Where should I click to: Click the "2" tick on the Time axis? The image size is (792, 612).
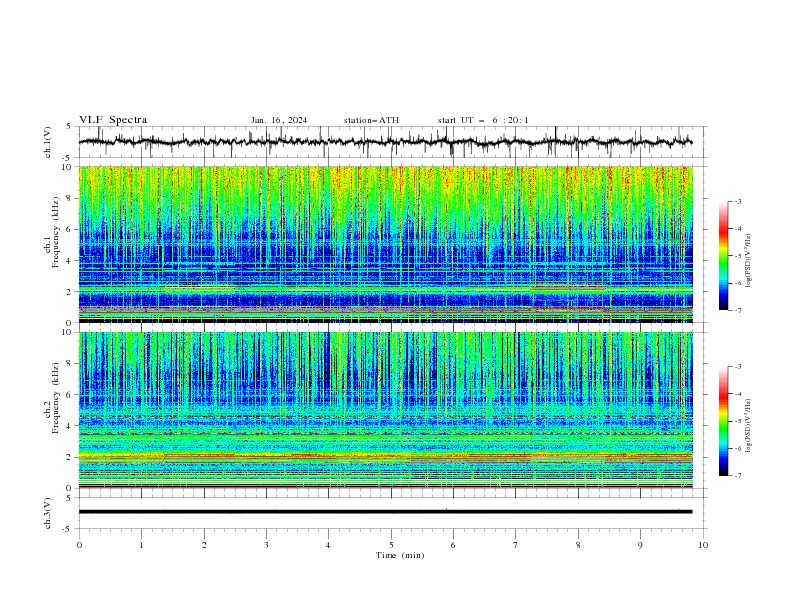click(204, 545)
